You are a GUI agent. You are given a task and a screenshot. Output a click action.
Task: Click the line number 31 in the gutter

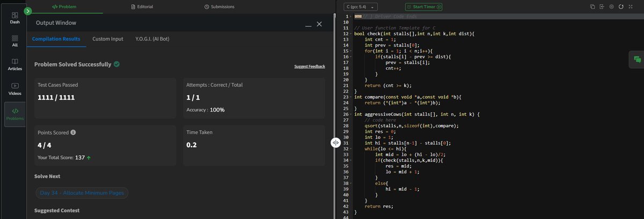point(346,143)
